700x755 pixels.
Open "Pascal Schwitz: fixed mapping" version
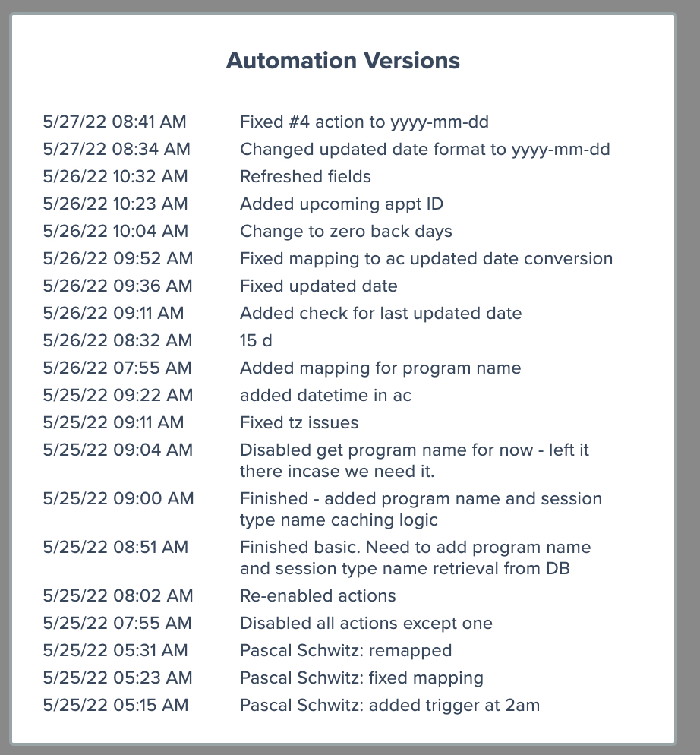361,678
